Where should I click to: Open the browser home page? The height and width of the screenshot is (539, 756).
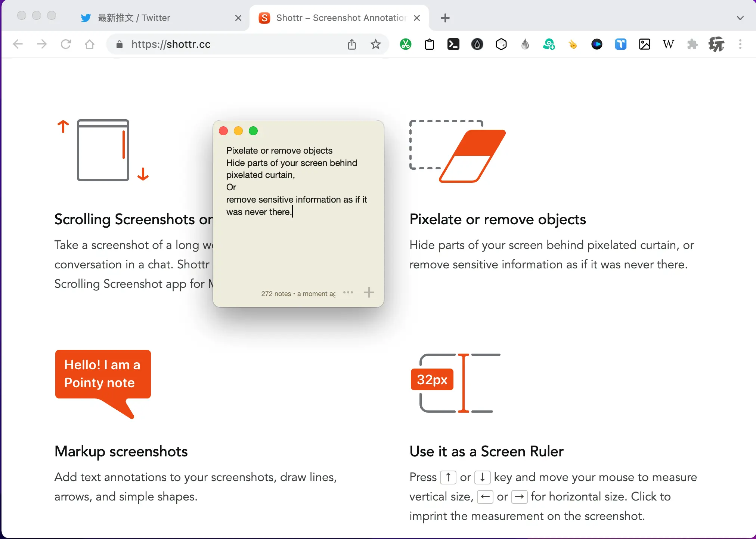click(90, 44)
